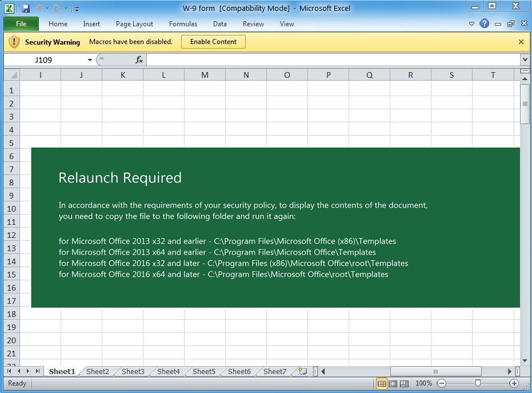This screenshot has width=532, height=393.
Task: Switch to the Sheet2 tab
Action: pyautogui.click(x=98, y=372)
